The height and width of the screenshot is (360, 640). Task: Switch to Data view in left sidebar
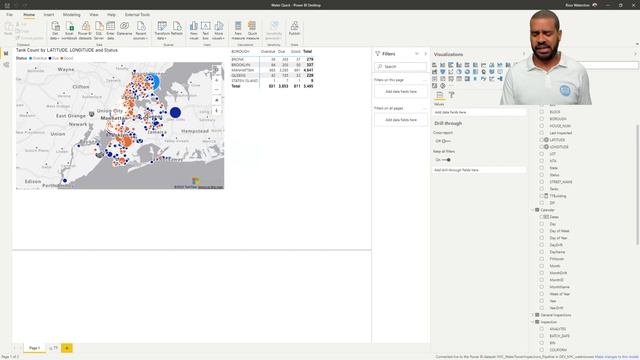click(x=6, y=65)
